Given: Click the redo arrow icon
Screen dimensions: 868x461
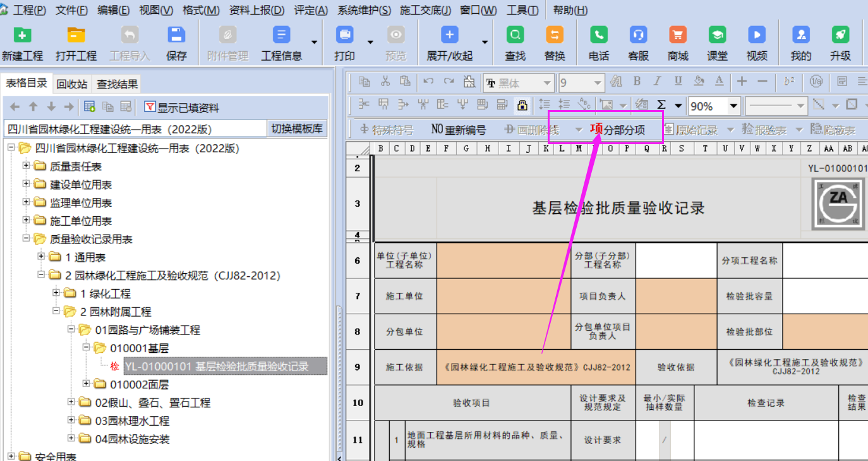Looking at the screenshot, I should [x=449, y=82].
